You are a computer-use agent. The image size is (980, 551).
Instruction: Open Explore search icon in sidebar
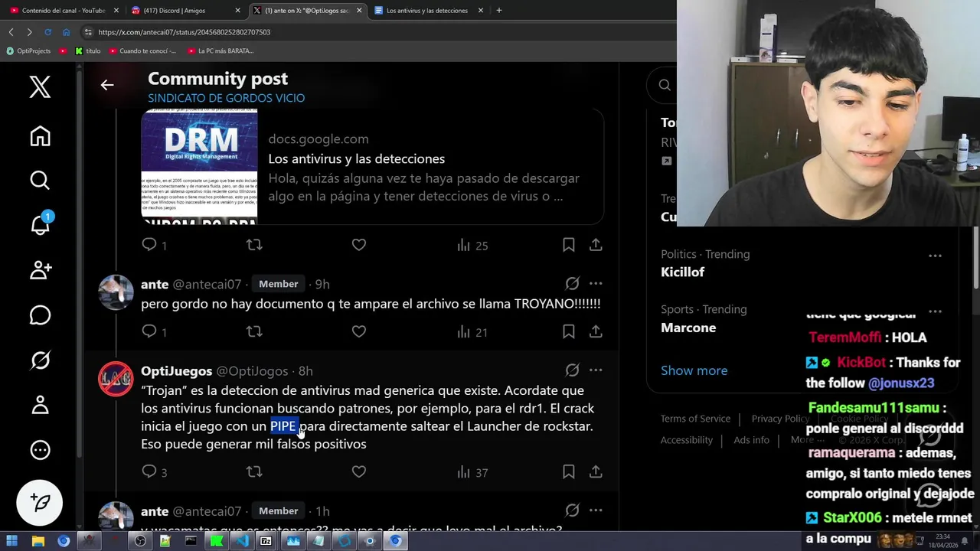pos(40,181)
